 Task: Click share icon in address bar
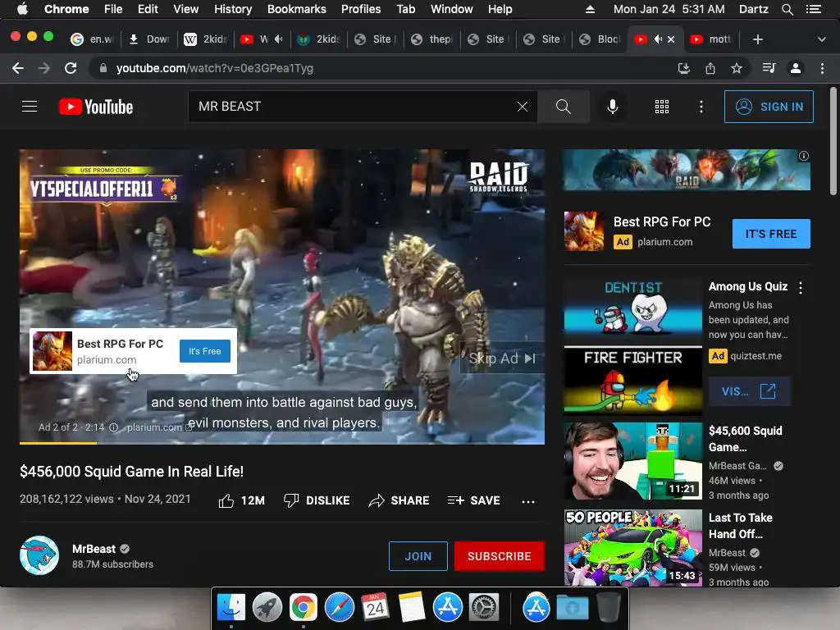coord(710,68)
